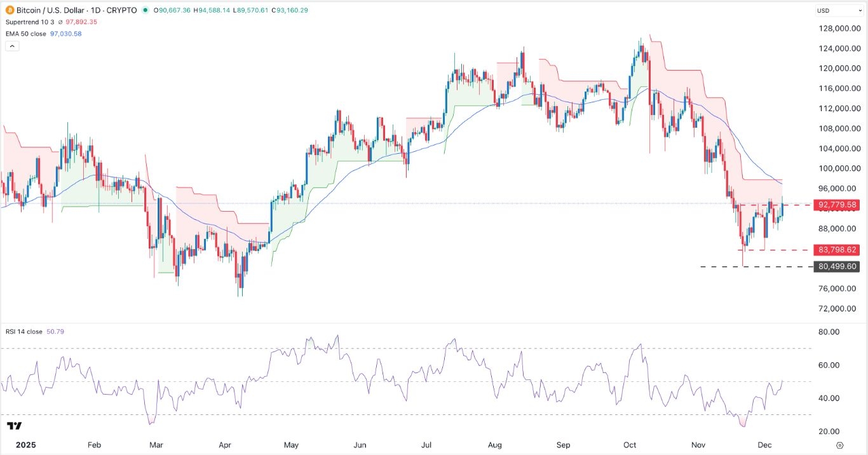Click the red 92,779.58 price label
868x455 pixels.
pyautogui.click(x=837, y=205)
